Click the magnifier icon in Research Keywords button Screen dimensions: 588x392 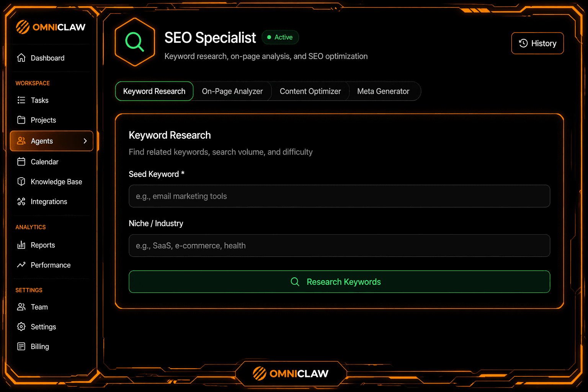(x=295, y=282)
